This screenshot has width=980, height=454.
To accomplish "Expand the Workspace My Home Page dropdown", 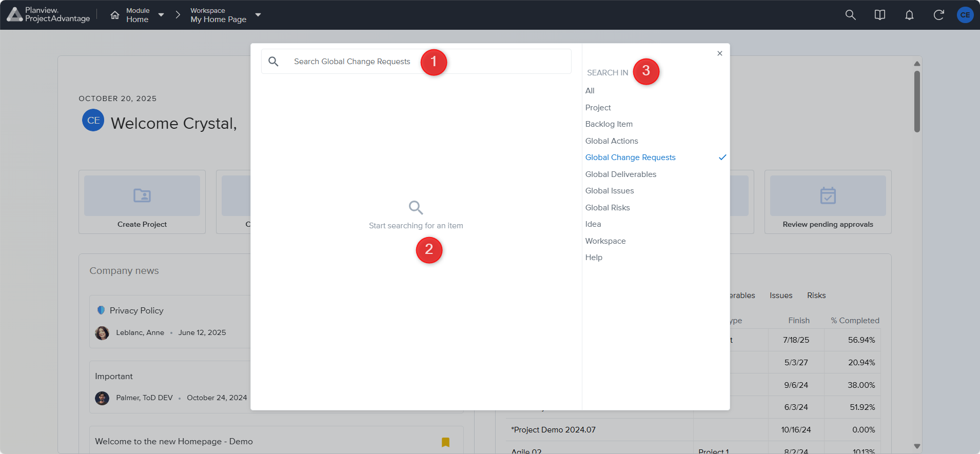I will [258, 15].
